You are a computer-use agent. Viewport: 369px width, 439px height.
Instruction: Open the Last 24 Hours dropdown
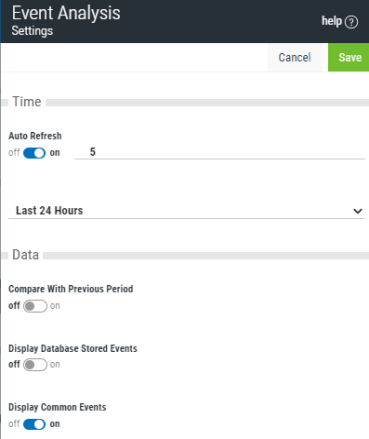pyautogui.click(x=187, y=211)
